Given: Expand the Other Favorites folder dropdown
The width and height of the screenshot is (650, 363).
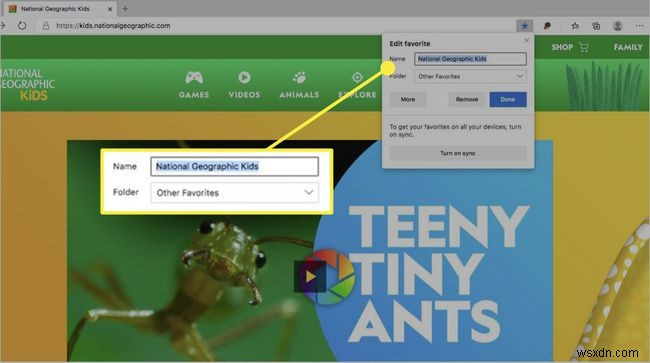Looking at the screenshot, I should 471,76.
